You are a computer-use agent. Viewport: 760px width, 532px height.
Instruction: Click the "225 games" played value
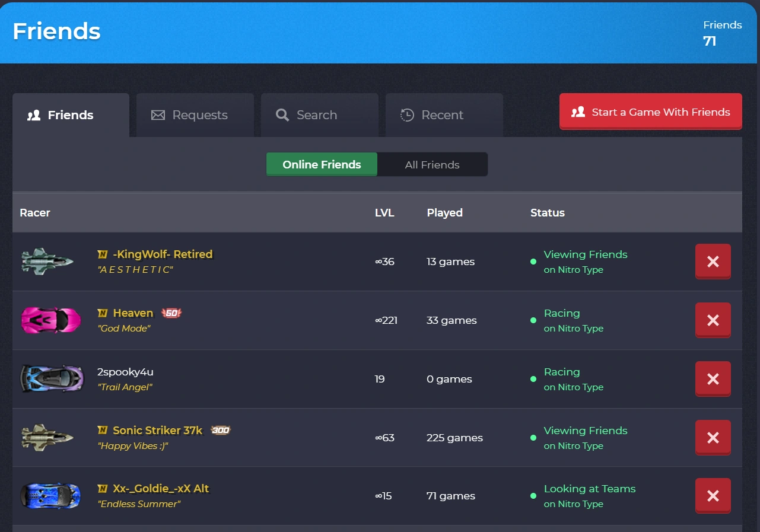coord(454,438)
